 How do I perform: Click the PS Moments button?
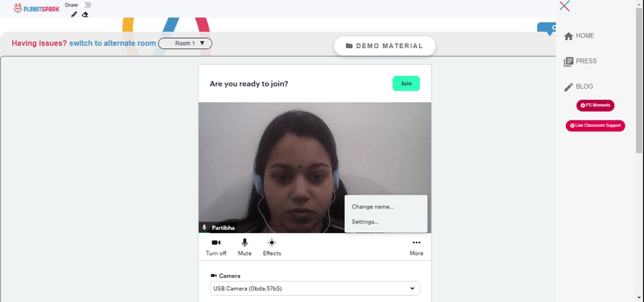coord(595,105)
